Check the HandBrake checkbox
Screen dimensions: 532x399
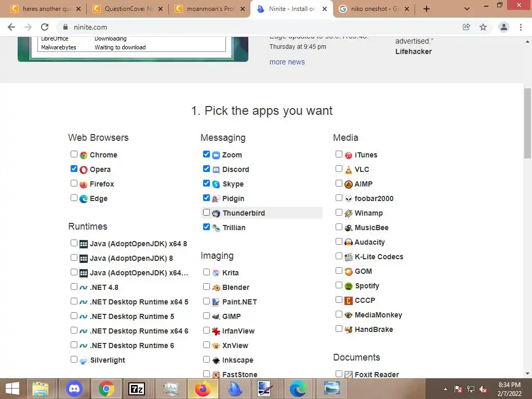pyautogui.click(x=339, y=329)
